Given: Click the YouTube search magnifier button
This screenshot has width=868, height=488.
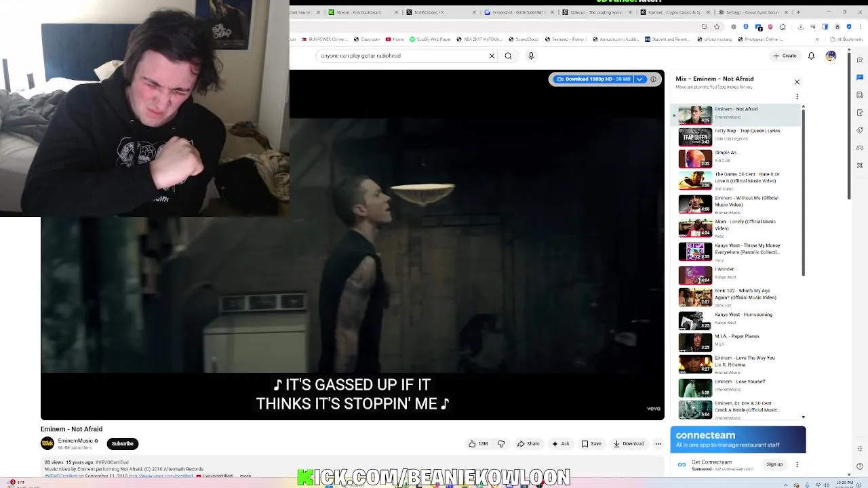Looking at the screenshot, I should point(508,56).
